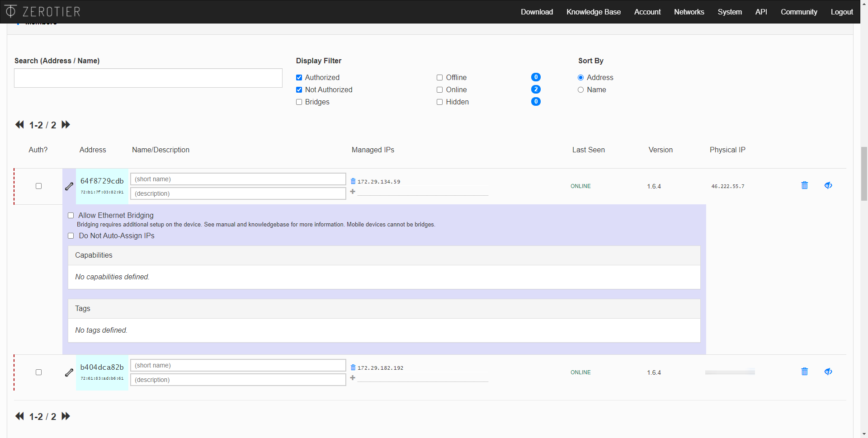The width and height of the screenshot is (868, 438).
Task: Uncheck the Authorized display filter
Action: (299, 78)
